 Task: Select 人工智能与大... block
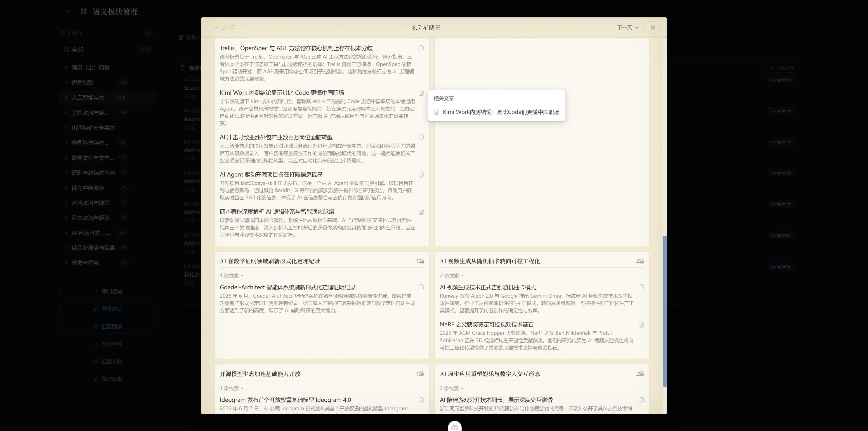108,97
